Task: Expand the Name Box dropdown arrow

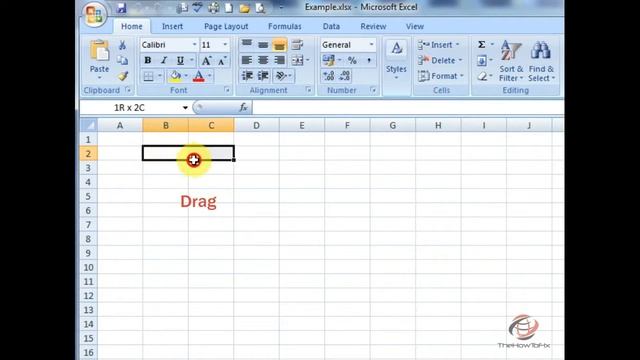Action: (185, 108)
